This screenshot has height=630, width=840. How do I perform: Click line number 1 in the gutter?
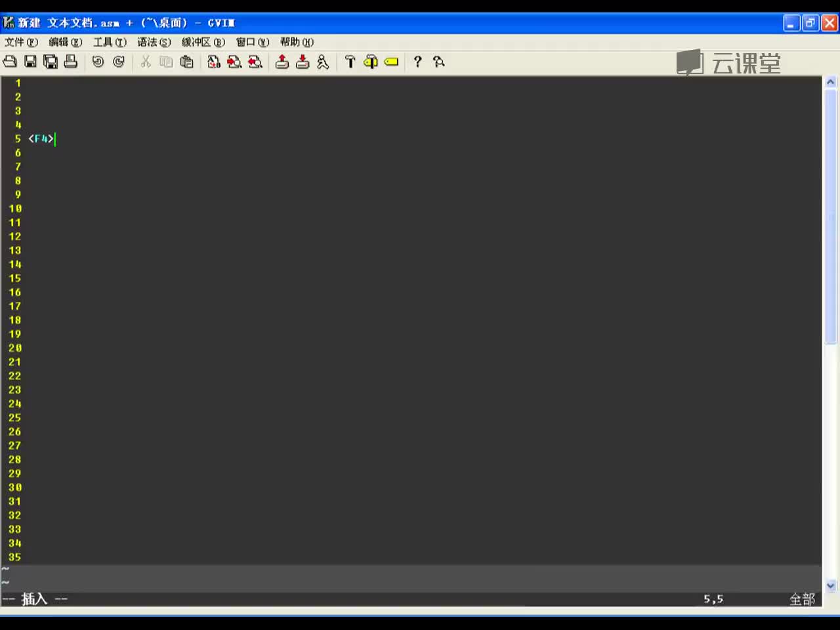point(18,83)
